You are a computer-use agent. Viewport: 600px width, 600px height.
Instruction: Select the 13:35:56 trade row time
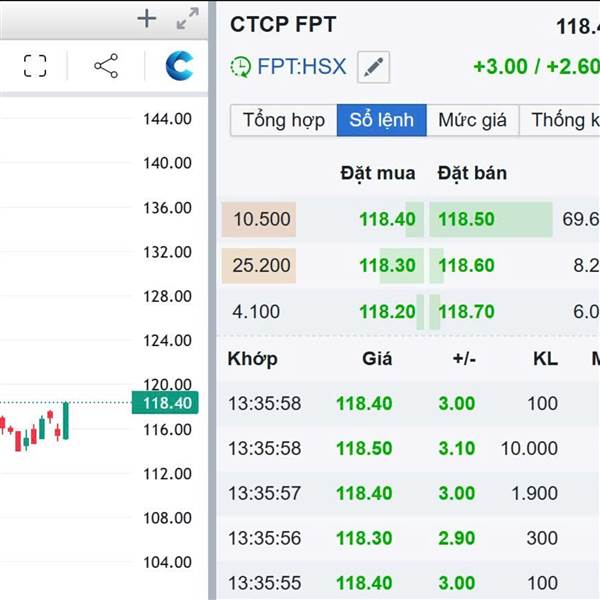coord(264,538)
